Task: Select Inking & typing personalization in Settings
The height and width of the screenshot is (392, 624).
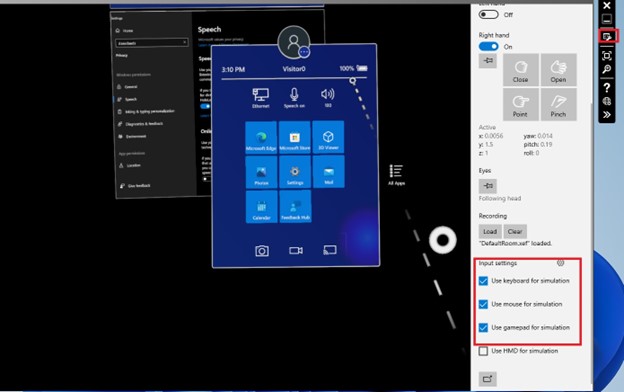Action: (146, 111)
